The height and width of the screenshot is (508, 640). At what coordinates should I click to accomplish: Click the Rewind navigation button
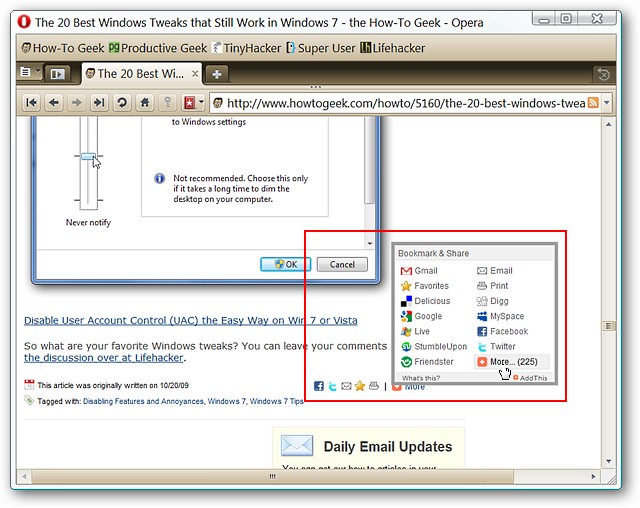(31, 102)
